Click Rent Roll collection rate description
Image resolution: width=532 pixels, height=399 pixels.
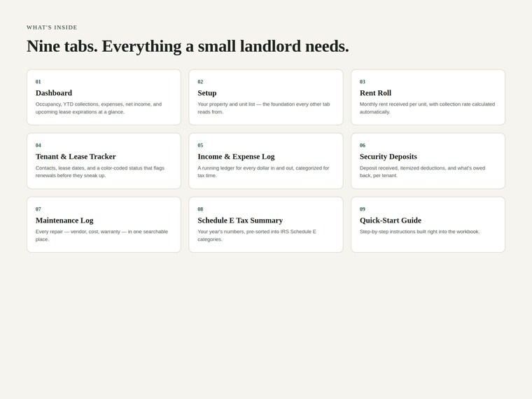coord(427,108)
